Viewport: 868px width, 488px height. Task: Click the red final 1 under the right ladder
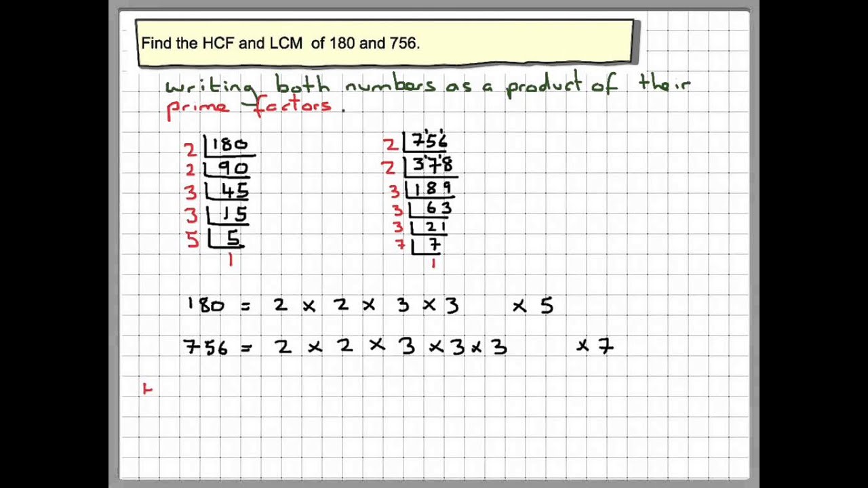click(x=433, y=263)
